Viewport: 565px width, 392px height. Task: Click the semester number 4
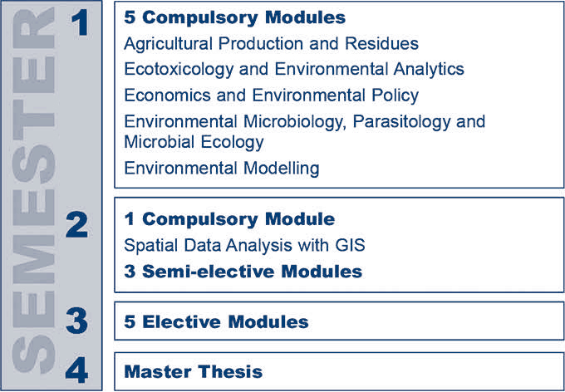76,370
